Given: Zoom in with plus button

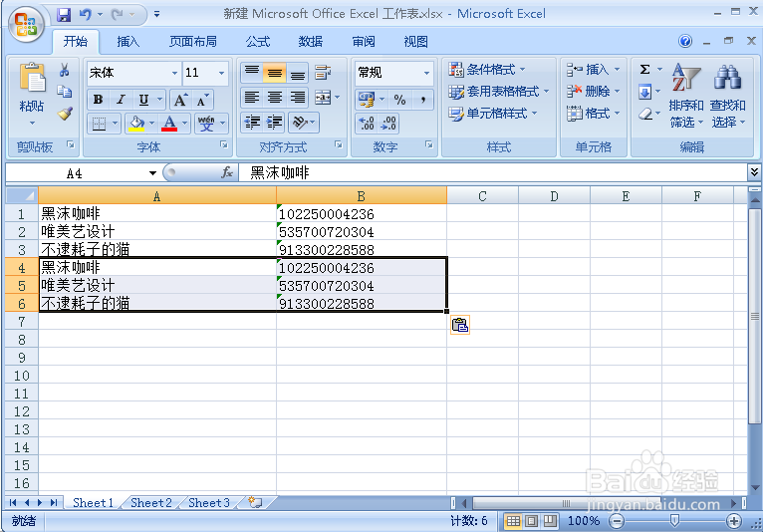Looking at the screenshot, I should pyautogui.click(x=734, y=521).
